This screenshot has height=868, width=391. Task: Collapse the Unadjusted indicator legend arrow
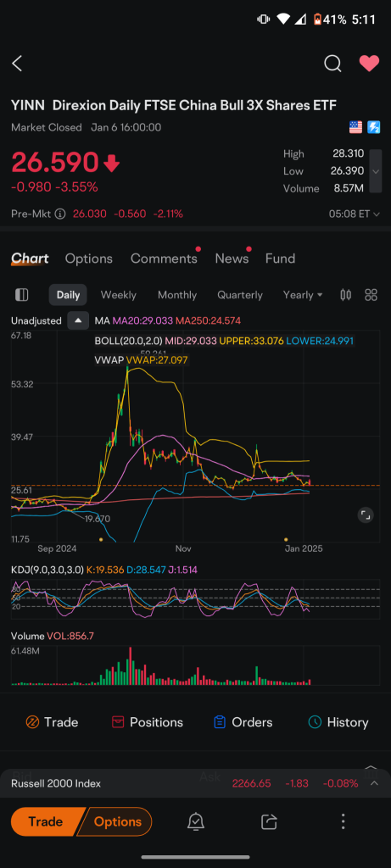78,320
